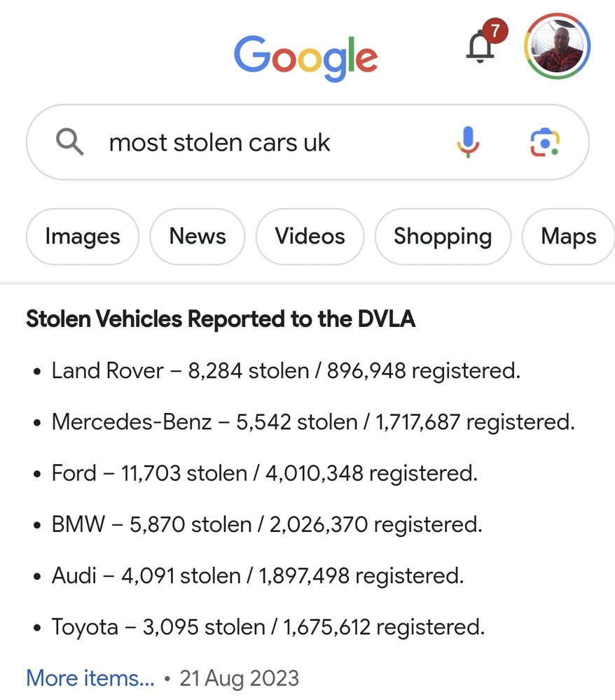615x700 pixels.
Task: Click 'Stolen Vehicles Reported to the DVLA' heading
Action: [221, 319]
